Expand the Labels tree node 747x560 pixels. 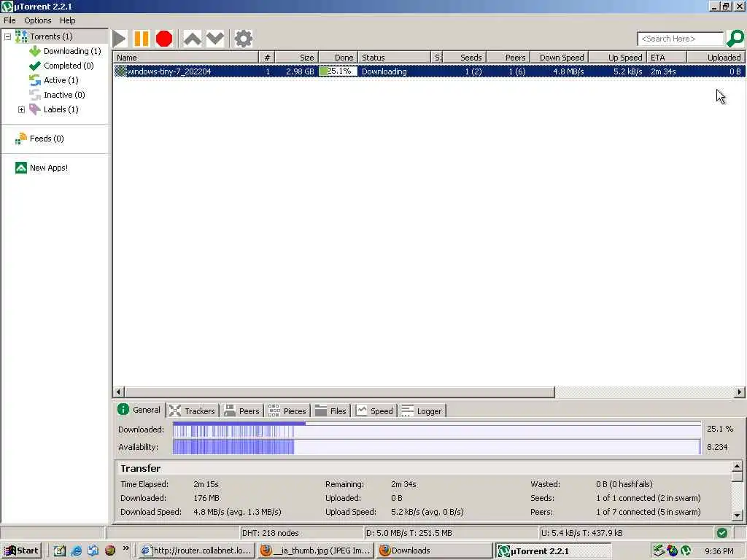click(21, 109)
